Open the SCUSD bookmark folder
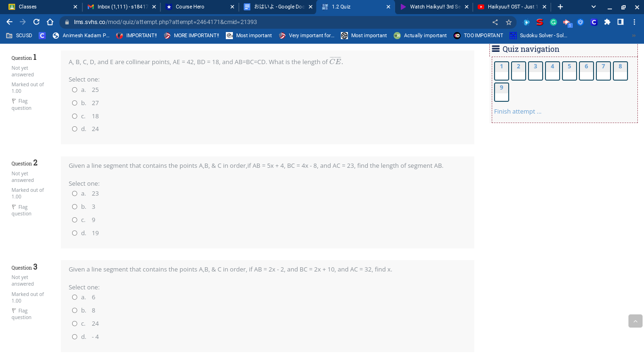The height and width of the screenshot is (362, 644). [19, 35]
